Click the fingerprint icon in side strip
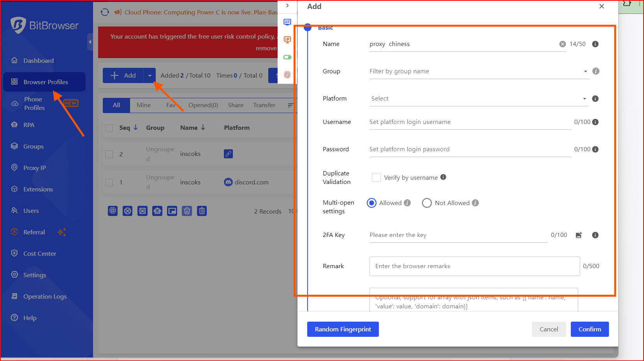644x361 pixels. click(x=287, y=75)
